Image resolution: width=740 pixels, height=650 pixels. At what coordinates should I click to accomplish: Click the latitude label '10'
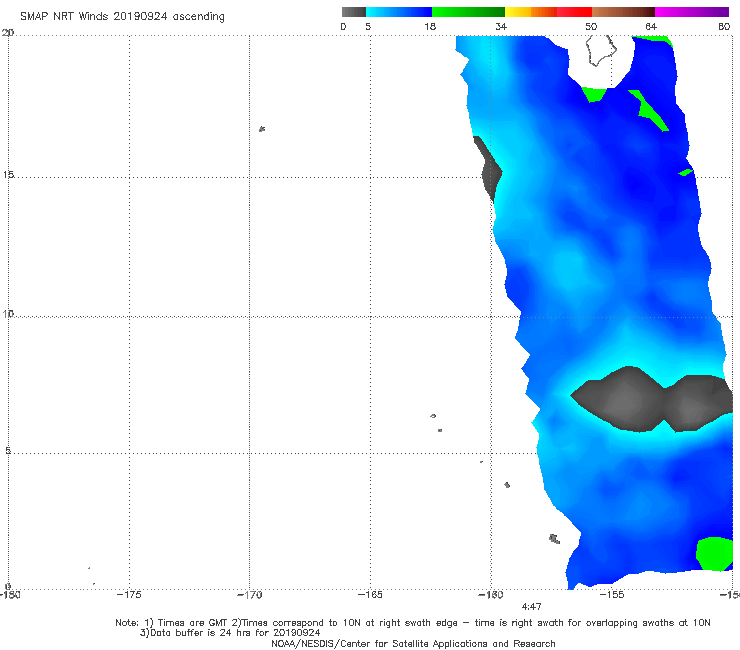[x=8, y=314]
